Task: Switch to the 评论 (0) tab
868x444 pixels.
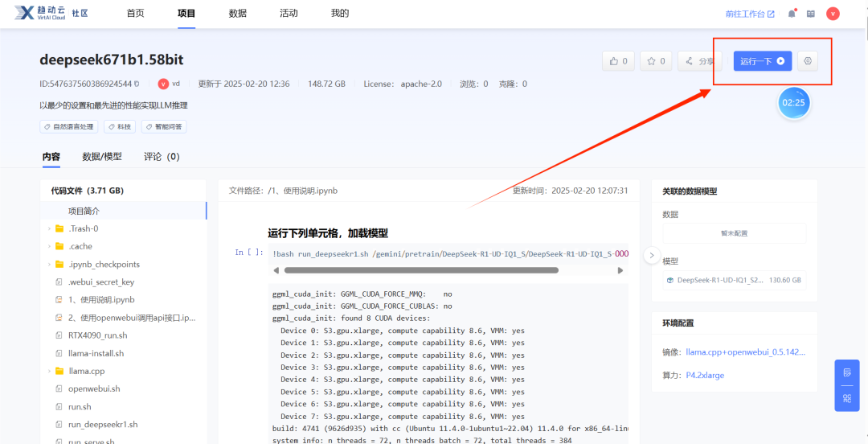Action: pyautogui.click(x=162, y=157)
